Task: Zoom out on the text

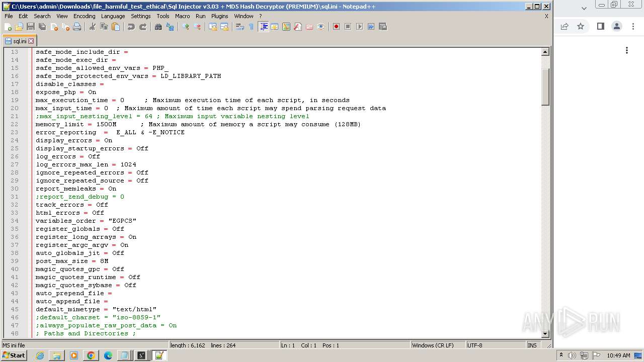Action: click(x=197, y=27)
